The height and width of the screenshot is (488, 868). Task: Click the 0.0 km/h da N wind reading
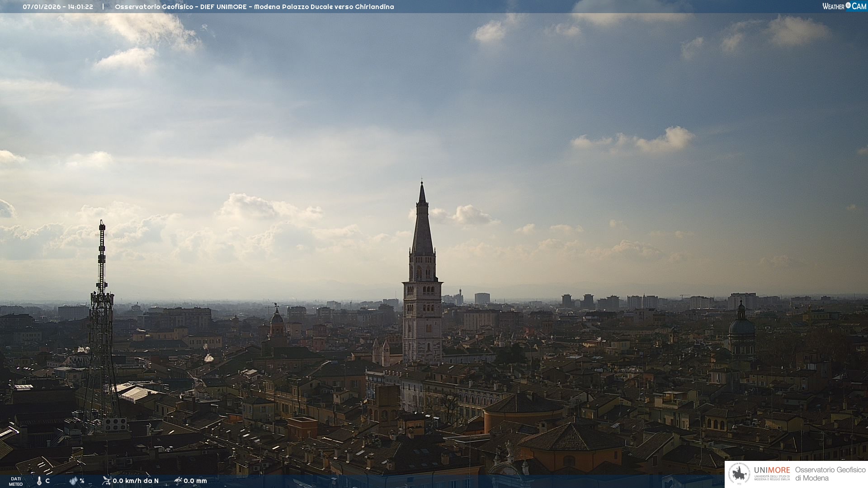pyautogui.click(x=136, y=481)
